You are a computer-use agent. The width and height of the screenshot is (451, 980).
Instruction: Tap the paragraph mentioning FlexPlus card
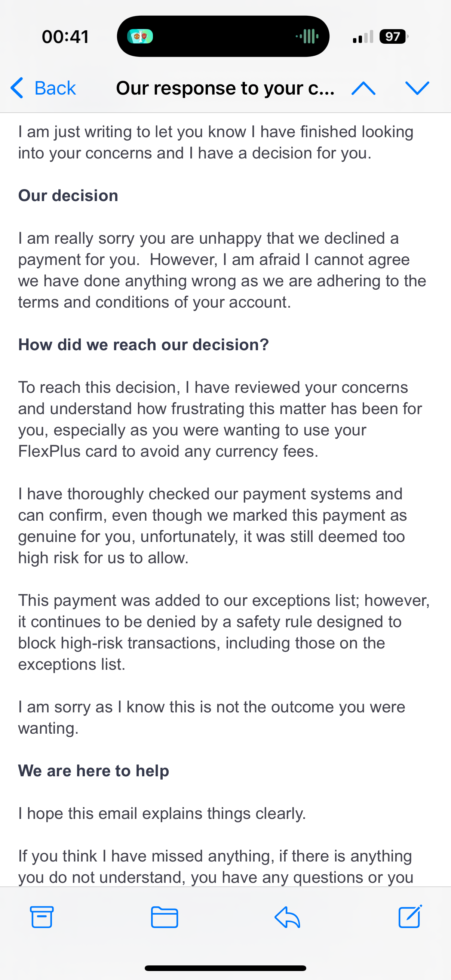coord(220,419)
